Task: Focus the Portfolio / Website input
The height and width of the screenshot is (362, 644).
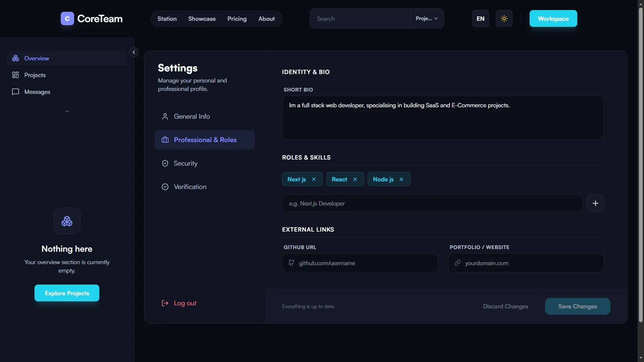Action: [x=526, y=263]
